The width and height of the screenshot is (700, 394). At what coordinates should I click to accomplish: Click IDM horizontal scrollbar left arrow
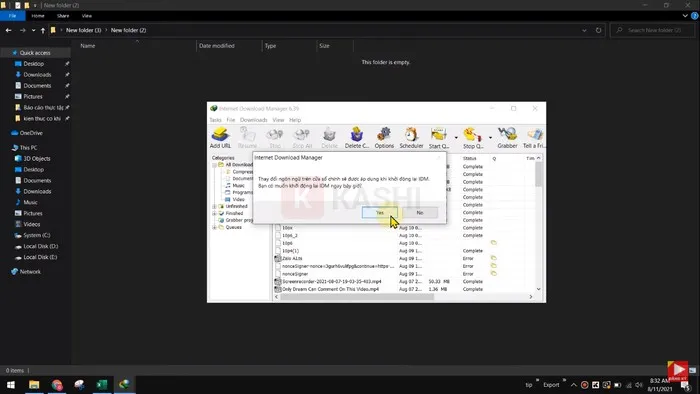pos(276,297)
